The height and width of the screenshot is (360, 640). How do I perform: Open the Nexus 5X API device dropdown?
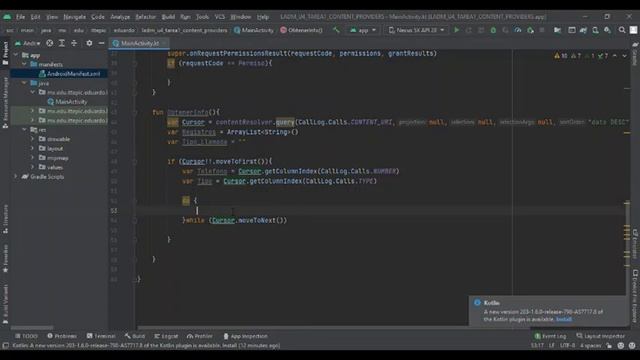pos(416,30)
